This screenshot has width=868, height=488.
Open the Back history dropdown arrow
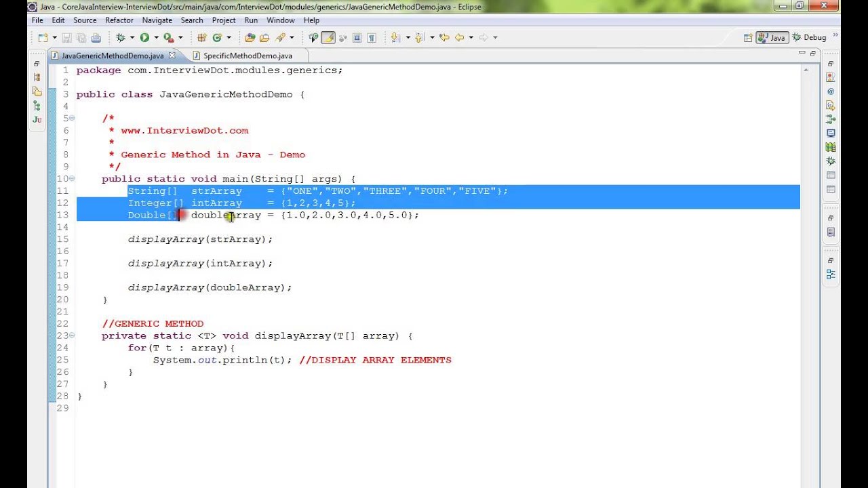point(471,38)
